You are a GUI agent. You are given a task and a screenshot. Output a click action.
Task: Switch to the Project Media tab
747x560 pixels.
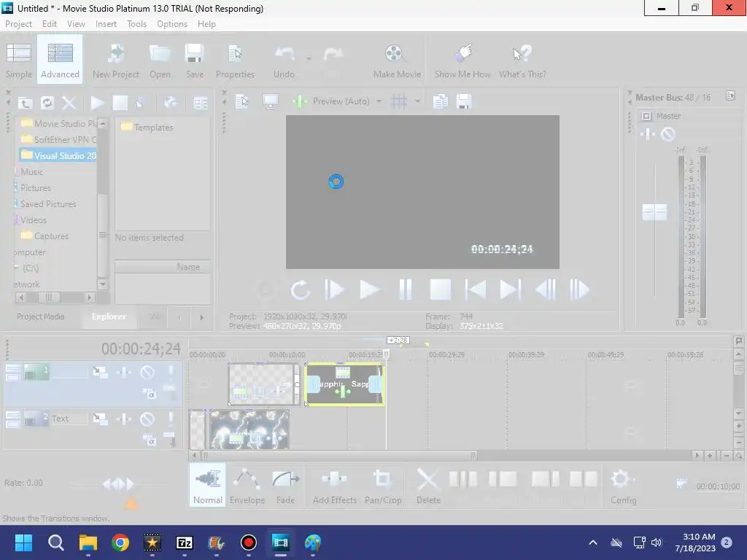[41, 316]
